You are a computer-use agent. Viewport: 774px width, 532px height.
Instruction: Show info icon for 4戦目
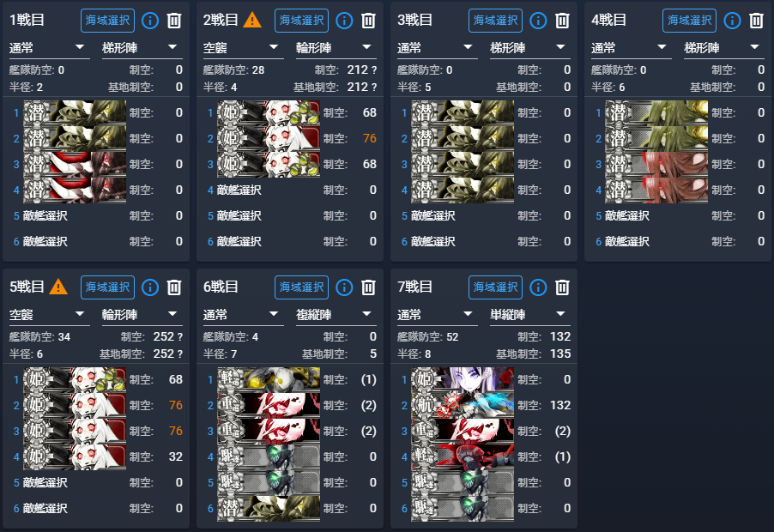732,21
